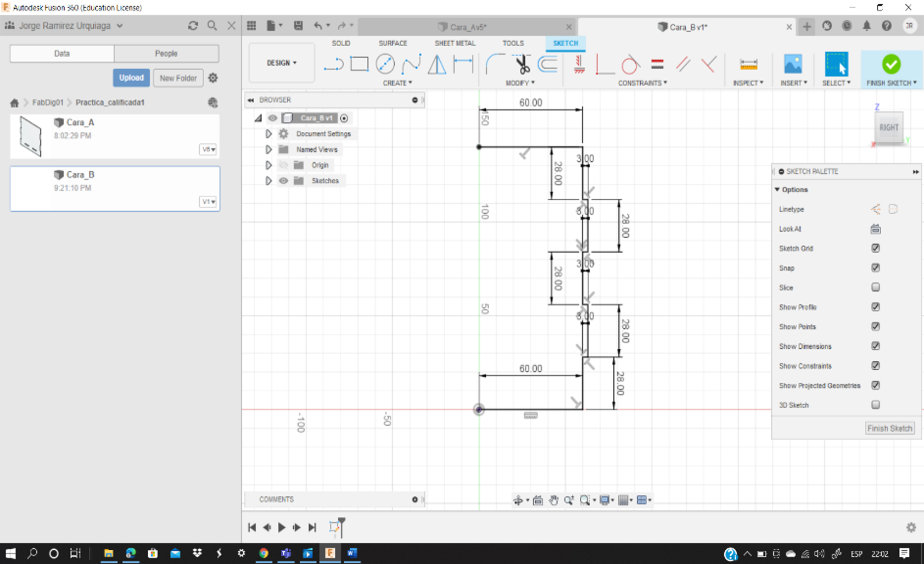Viewport: 924px width, 564px height.
Task: Expand the Named Views node
Action: click(x=268, y=149)
